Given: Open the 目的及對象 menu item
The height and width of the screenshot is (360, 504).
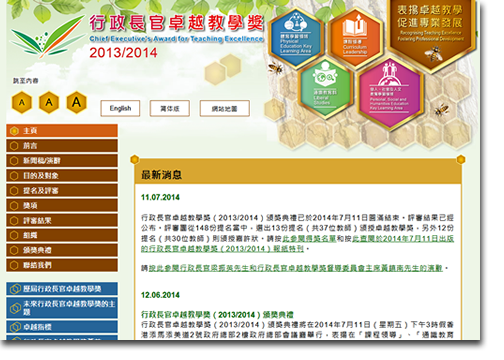Looking at the screenshot, I should point(62,175).
